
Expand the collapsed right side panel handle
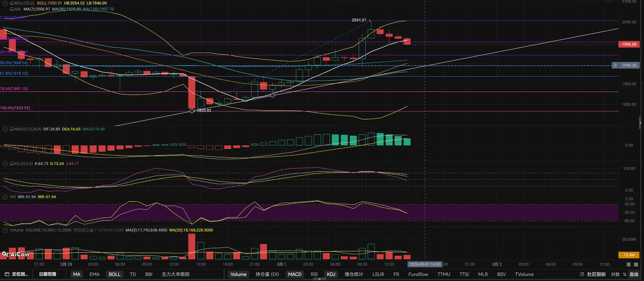click(641, 123)
